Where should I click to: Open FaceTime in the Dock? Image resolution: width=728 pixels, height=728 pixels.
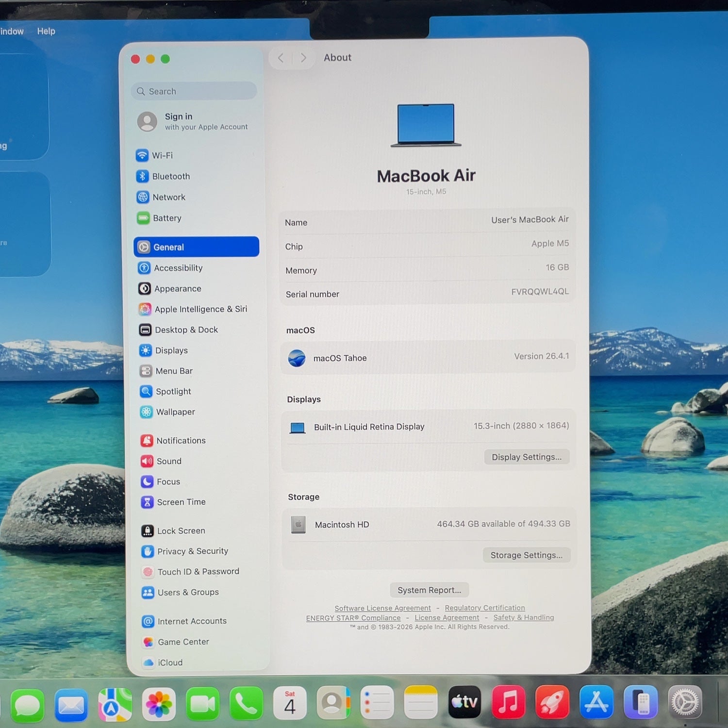[202, 704]
